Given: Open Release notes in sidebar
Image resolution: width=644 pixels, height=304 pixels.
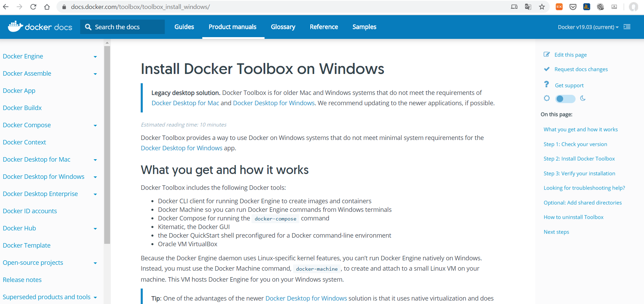Looking at the screenshot, I should point(22,280).
